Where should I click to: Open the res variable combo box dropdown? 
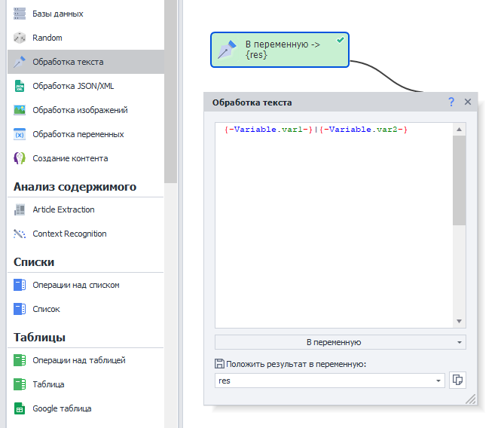point(438,381)
